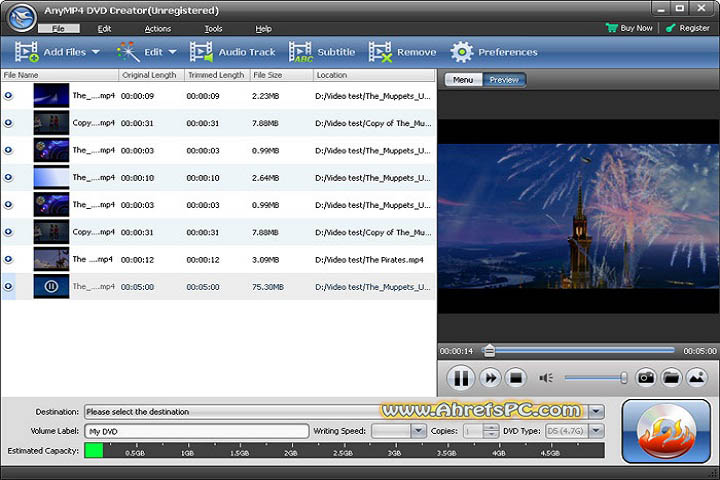Screen dimensions: 720x480
Task: Toggle eye icon for first 00:00:31 Copy row
Action: click(x=8, y=123)
